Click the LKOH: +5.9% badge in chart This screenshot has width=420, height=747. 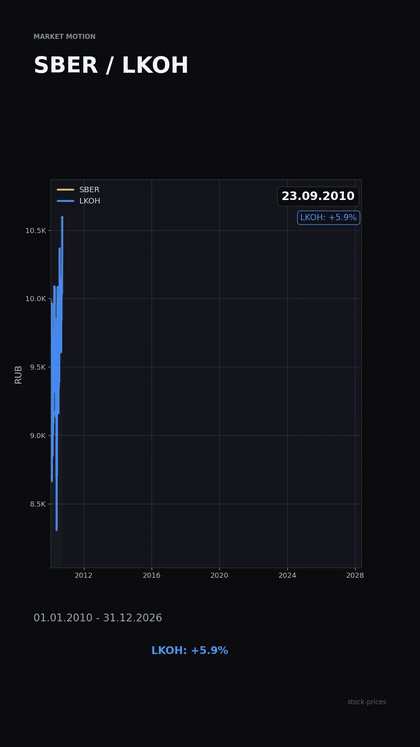pyautogui.click(x=329, y=218)
